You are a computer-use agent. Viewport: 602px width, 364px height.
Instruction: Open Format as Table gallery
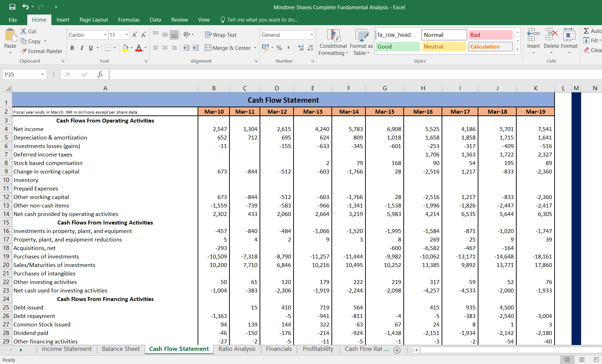[x=361, y=42]
